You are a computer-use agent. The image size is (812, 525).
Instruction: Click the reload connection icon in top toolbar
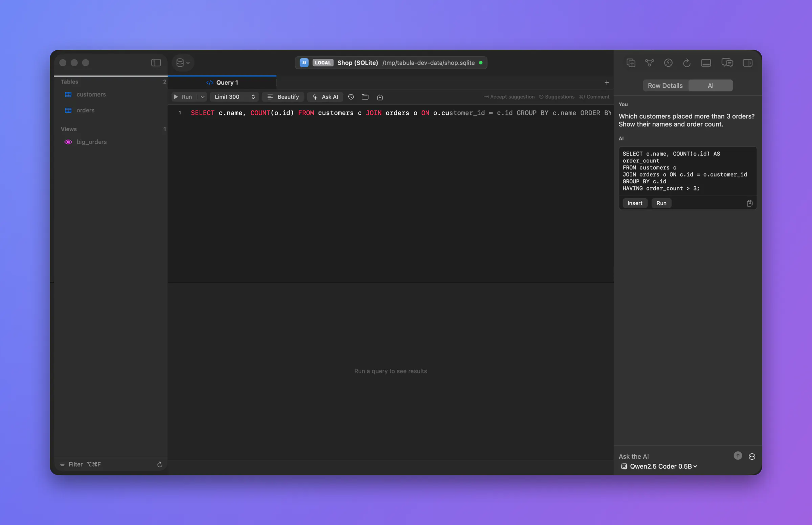686,63
